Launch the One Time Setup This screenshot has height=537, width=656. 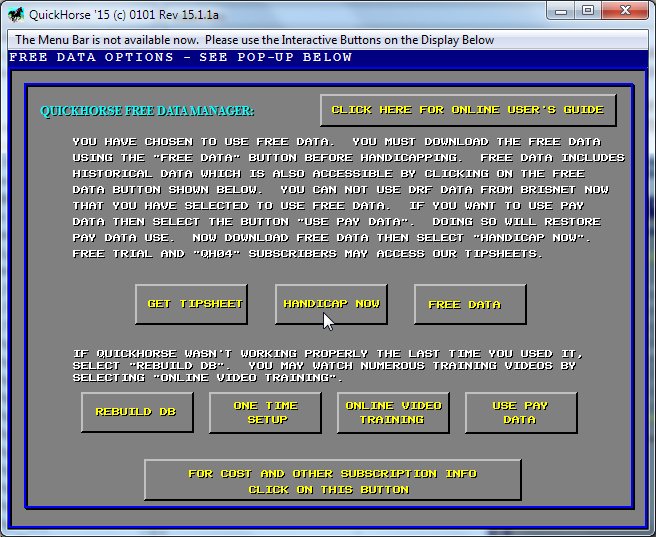click(x=265, y=412)
